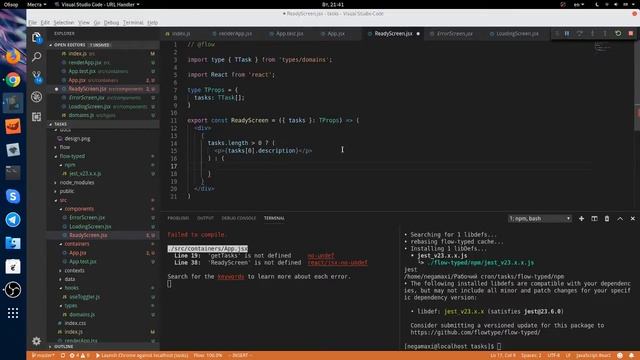Viewport: 640px width, 360px height.
Task: Kill terminal with trash icon
Action: (x=607, y=219)
